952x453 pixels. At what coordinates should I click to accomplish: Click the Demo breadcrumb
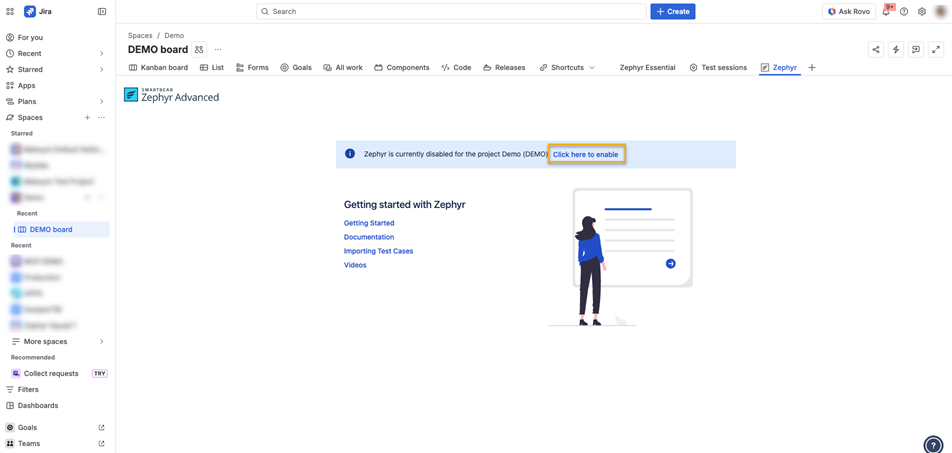(174, 35)
